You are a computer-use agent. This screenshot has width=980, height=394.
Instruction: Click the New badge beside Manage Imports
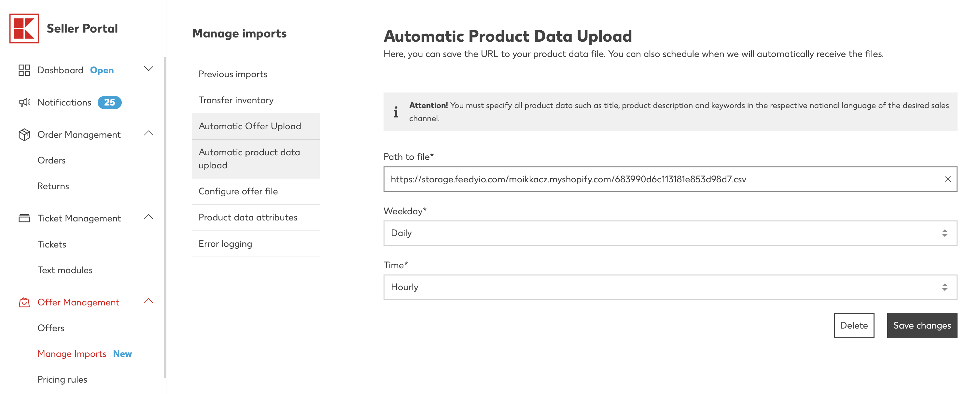(122, 354)
